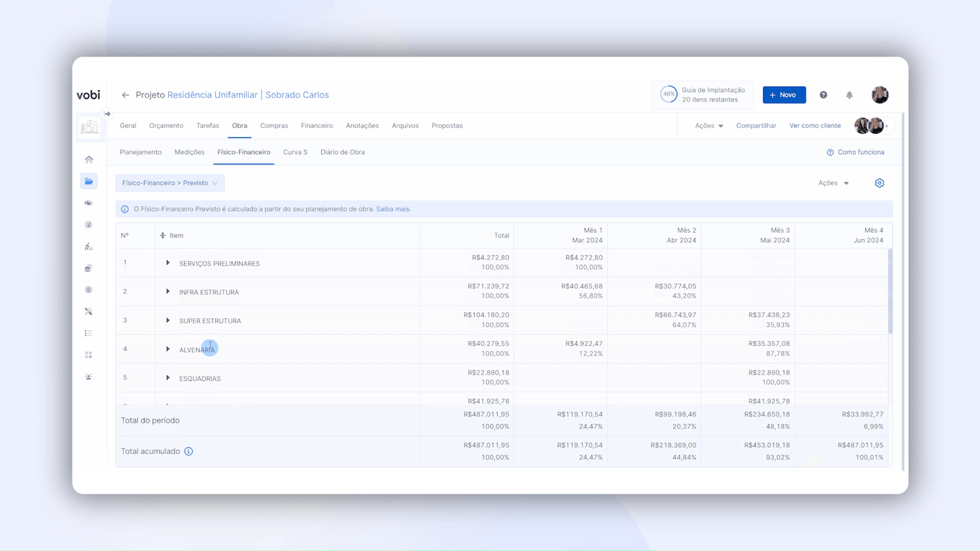Viewport: 980px width, 551px height.
Task: Click the handshake icon in sidebar
Action: click(x=89, y=203)
